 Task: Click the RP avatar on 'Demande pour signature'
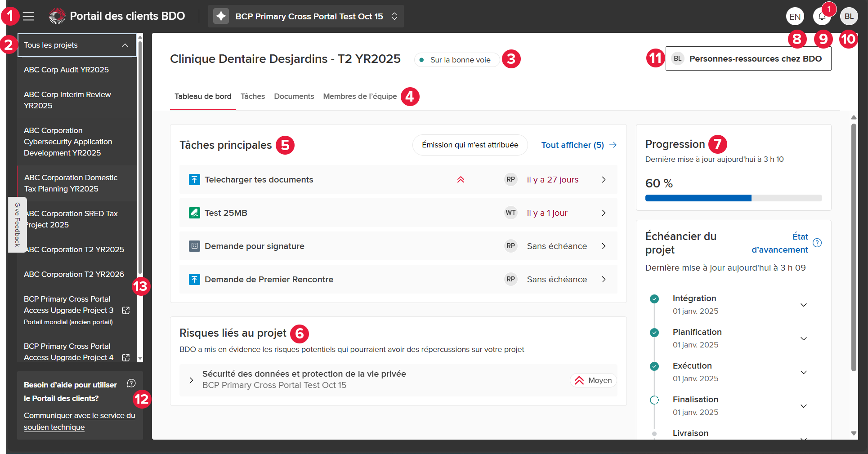pos(510,246)
